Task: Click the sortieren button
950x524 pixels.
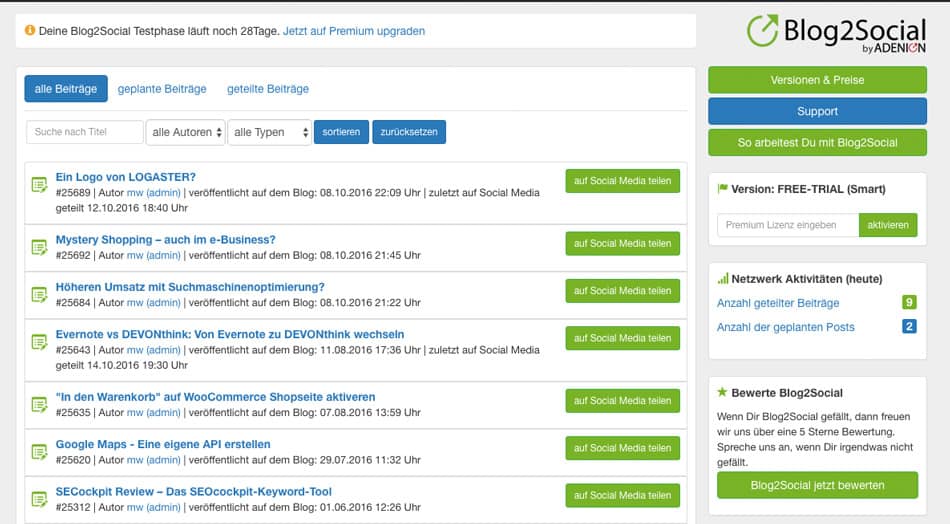Action: tap(341, 131)
